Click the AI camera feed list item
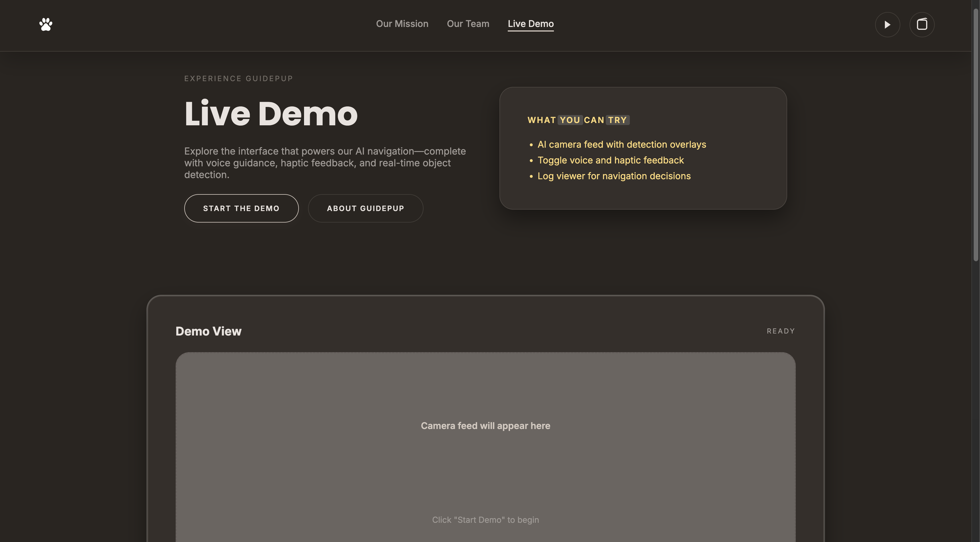Screen dimensions: 980x542 (x=621, y=144)
